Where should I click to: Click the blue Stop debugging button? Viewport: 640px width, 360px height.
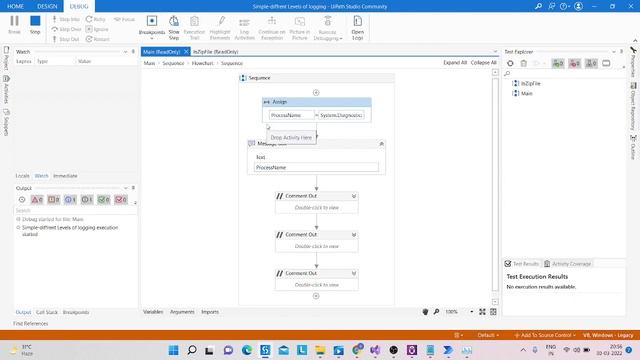click(x=35, y=24)
